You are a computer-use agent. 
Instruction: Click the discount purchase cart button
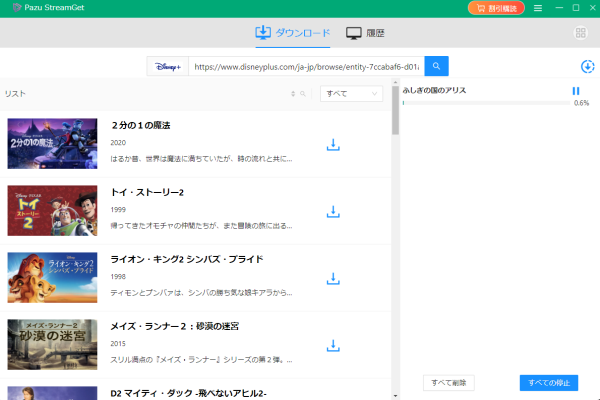tap(496, 8)
